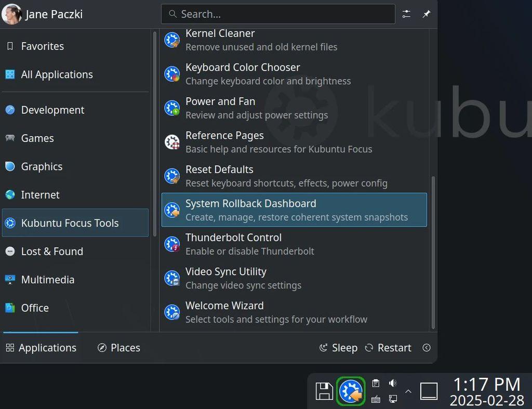Click the application list scrollbar
This screenshot has width=532, height=409.
(x=433, y=252)
